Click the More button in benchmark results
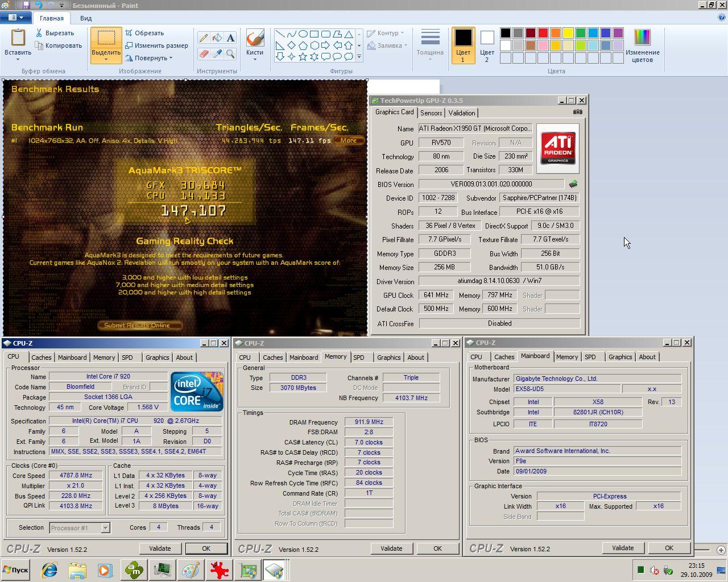 click(349, 140)
